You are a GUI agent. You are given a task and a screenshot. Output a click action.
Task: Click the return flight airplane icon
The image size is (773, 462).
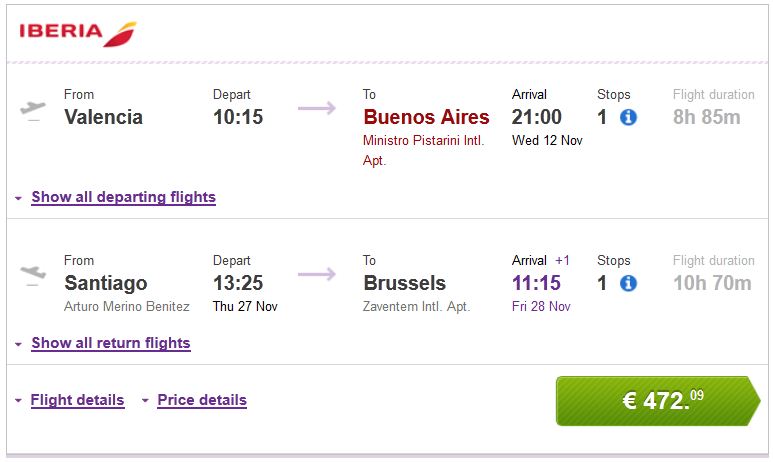point(33,273)
